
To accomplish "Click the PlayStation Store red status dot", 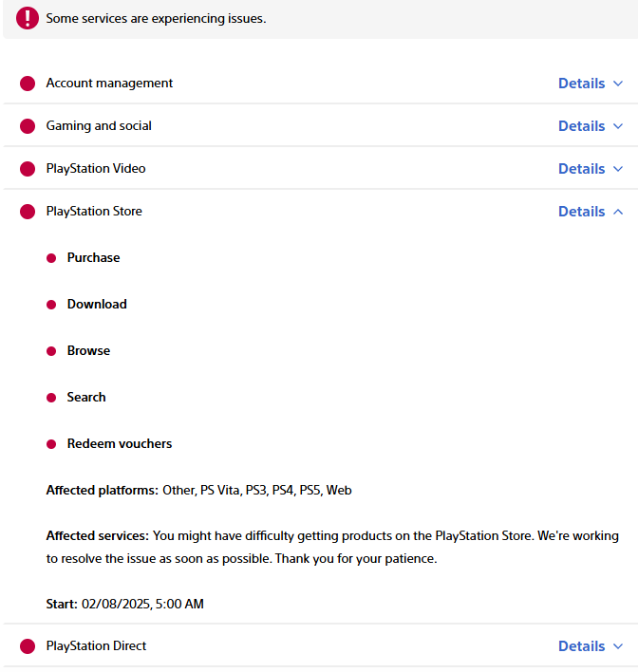I will click(x=28, y=212).
